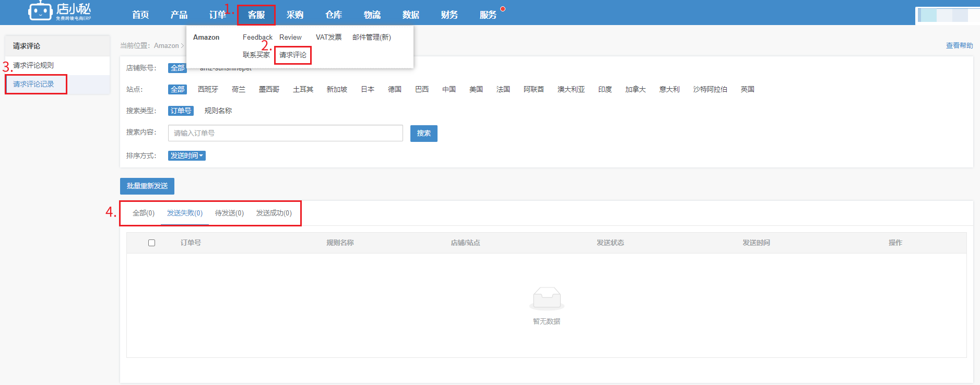
Task: Select 请求评论 in the submenu
Action: pos(293,55)
